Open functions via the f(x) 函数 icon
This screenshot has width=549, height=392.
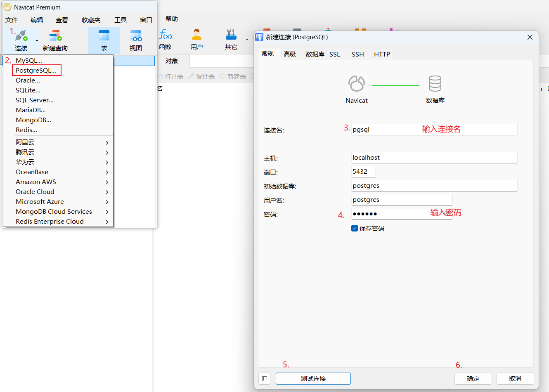point(166,39)
